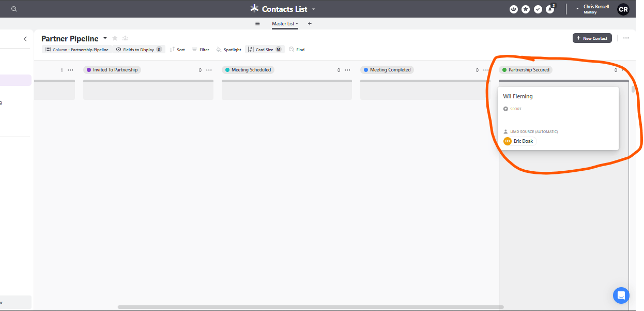Click the Contacts List logo icon
Viewport: 644px width, 311px height.
pos(254,8)
